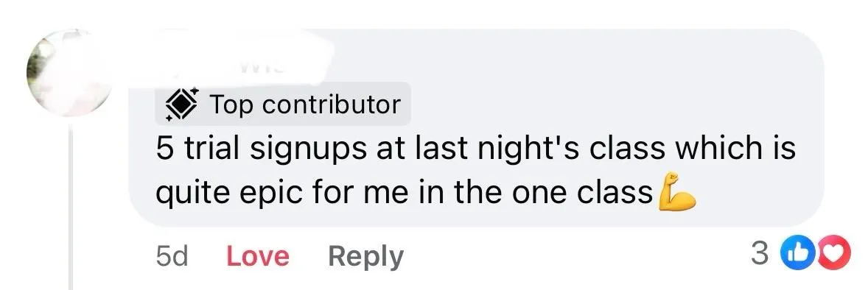Show who reacted via the "3" count
Viewport: 868px width, 290px height.
(760, 254)
